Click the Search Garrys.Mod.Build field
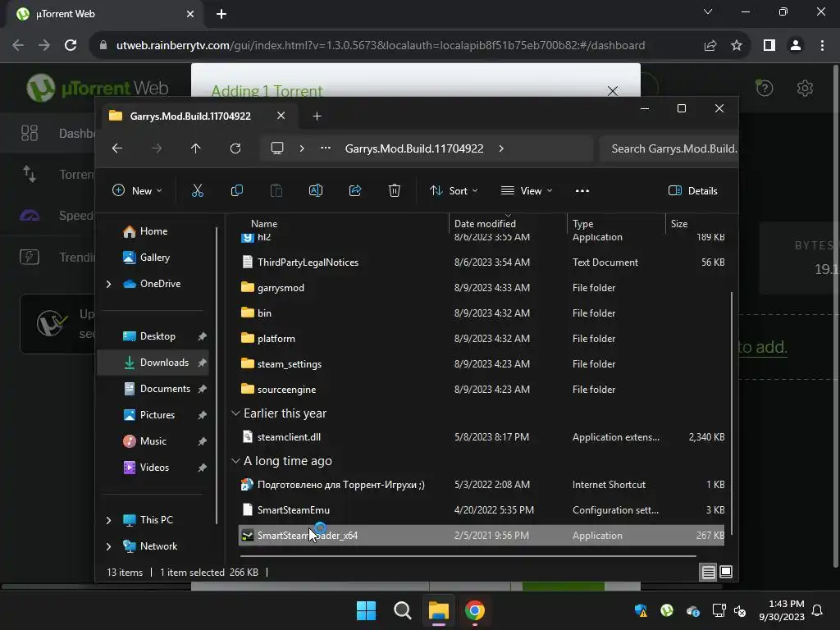This screenshot has height=630, width=840. pyautogui.click(x=669, y=148)
